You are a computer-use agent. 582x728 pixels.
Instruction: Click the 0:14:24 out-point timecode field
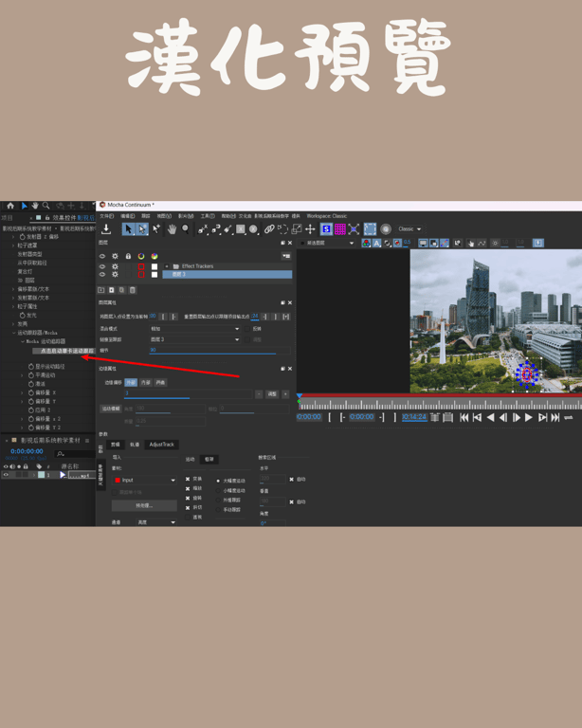[414, 417]
